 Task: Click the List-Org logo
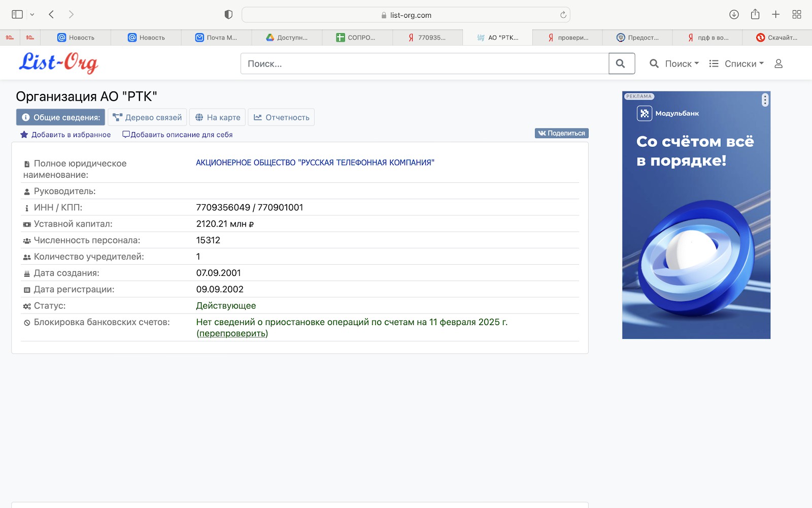point(58,62)
